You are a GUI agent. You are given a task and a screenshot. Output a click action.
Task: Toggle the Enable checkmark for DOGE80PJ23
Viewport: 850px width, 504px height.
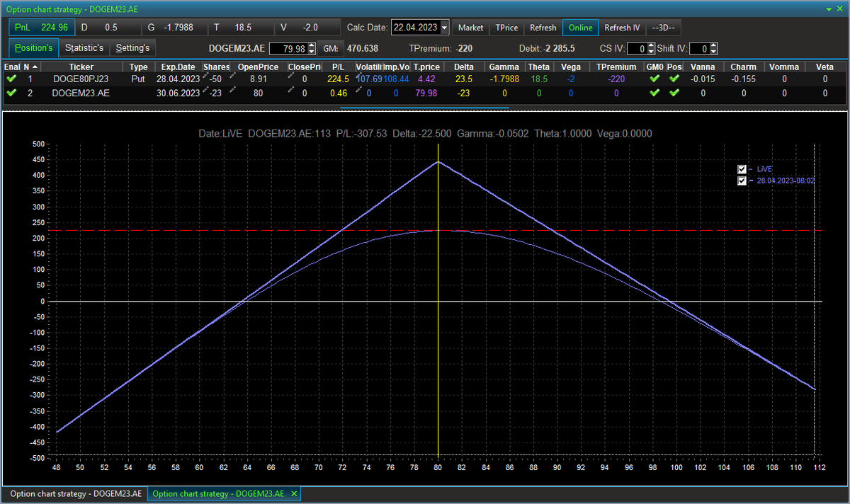pyautogui.click(x=10, y=79)
